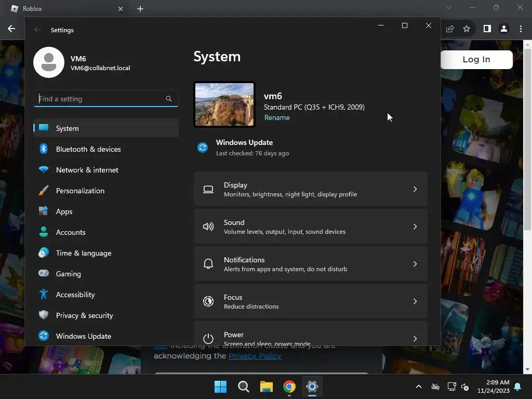Click Settings back arrow in title bar

37,30
